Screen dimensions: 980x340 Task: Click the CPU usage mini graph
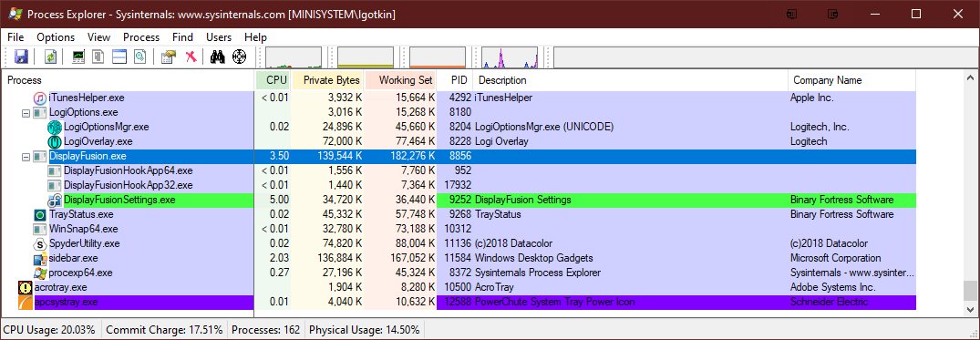click(x=294, y=57)
